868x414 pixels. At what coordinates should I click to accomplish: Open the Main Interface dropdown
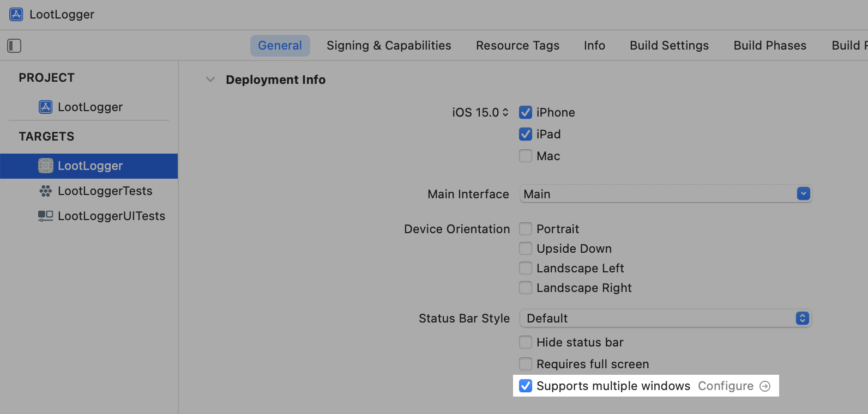(803, 194)
